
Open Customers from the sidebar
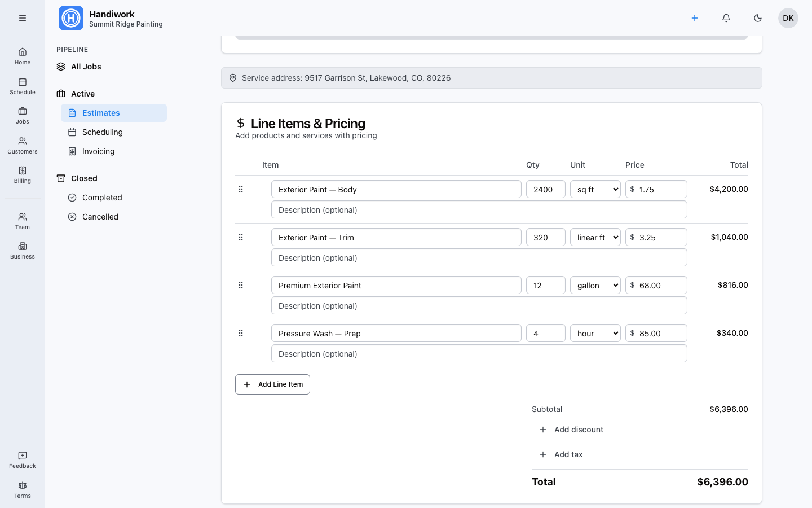[x=23, y=146]
